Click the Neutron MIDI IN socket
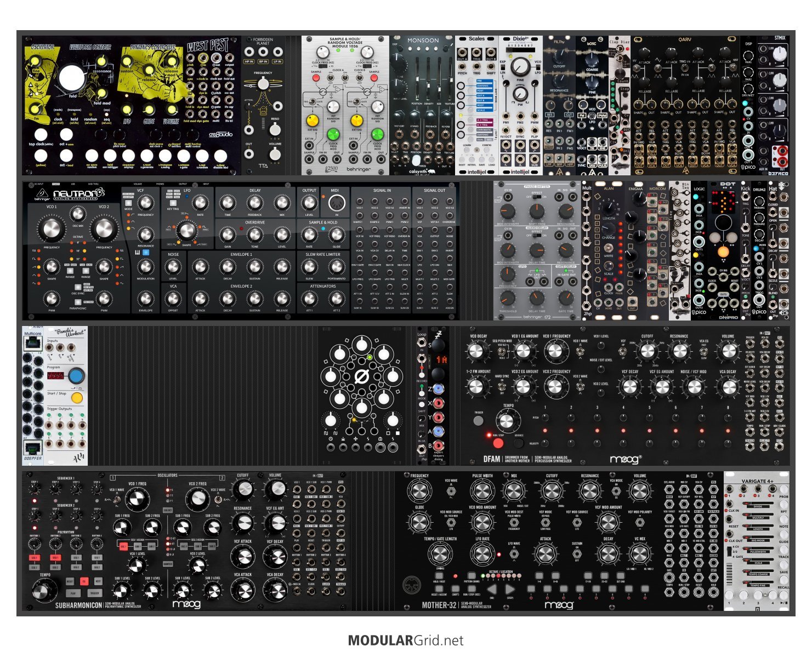 tap(336, 203)
